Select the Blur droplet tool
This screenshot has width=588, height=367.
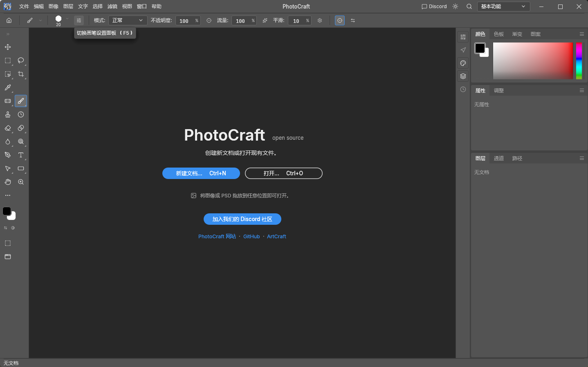pyautogui.click(x=8, y=141)
